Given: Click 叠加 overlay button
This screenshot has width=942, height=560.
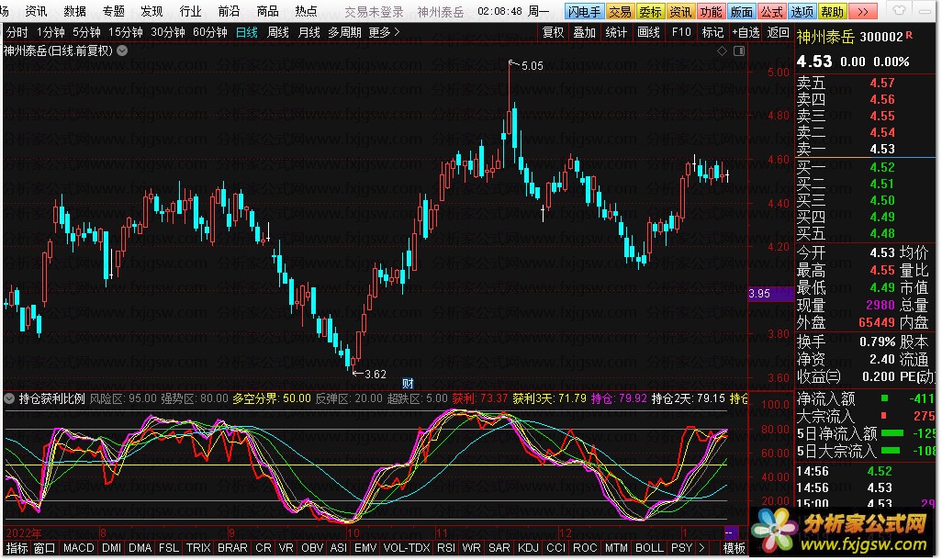Looking at the screenshot, I should 584,32.
